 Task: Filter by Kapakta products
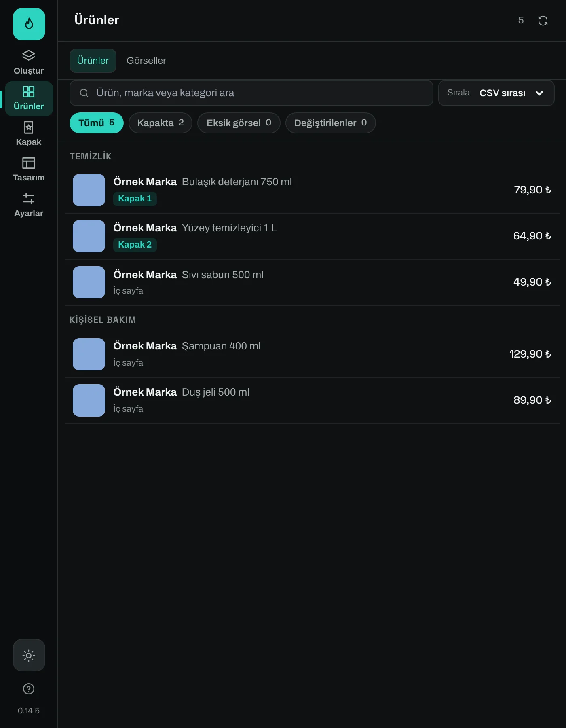click(161, 123)
